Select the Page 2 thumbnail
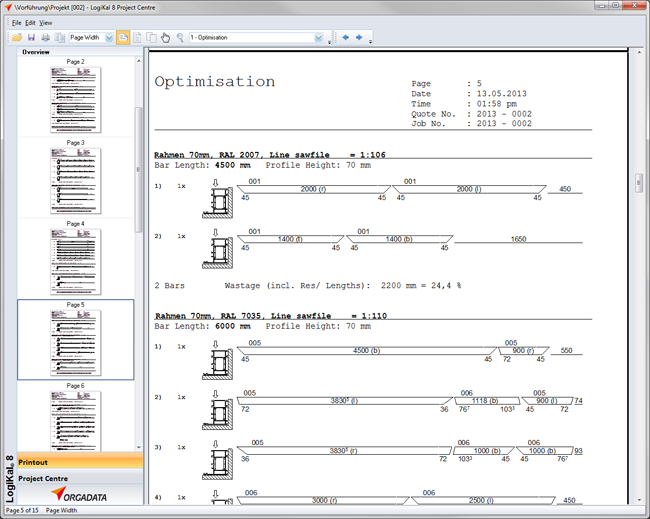The width and height of the screenshot is (650, 519). (x=75, y=99)
